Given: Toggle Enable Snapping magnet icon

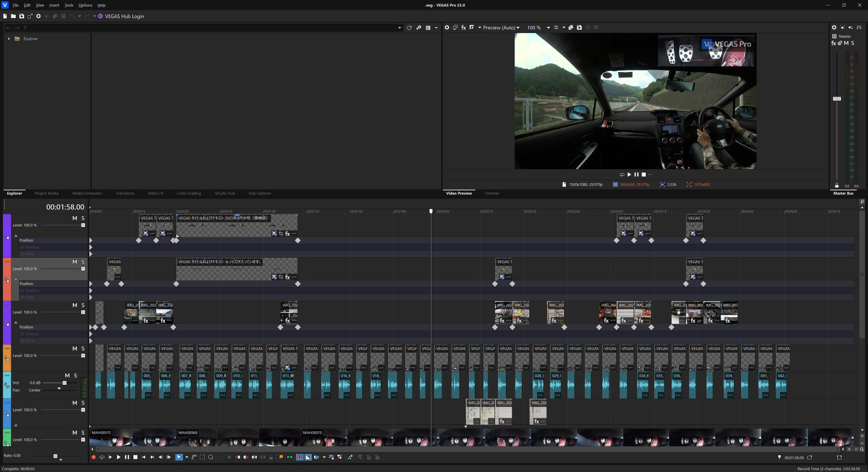Looking at the screenshot, I should click(299, 457).
